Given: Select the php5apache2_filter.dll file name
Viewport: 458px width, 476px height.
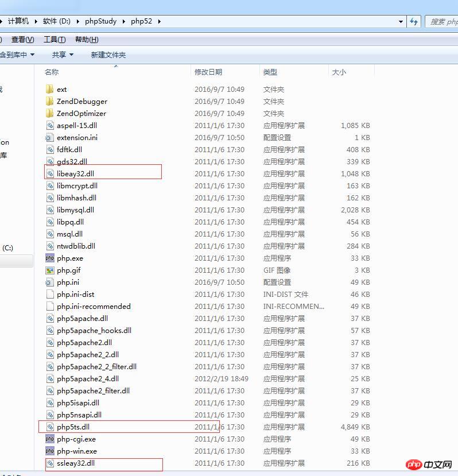Looking at the screenshot, I should (x=93, y=390).
